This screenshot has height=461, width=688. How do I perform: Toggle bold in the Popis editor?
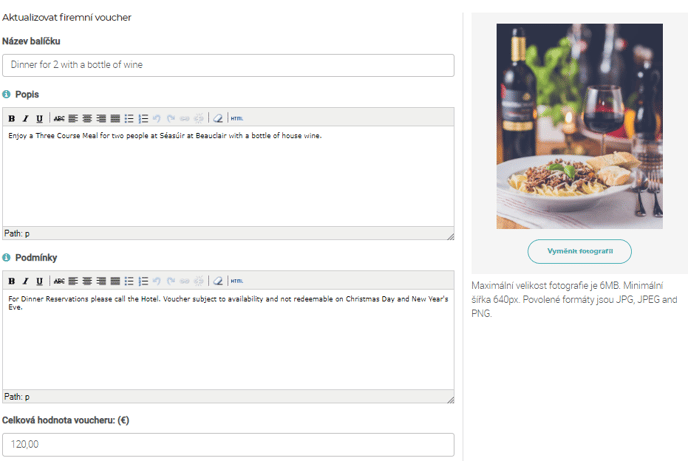12,118
